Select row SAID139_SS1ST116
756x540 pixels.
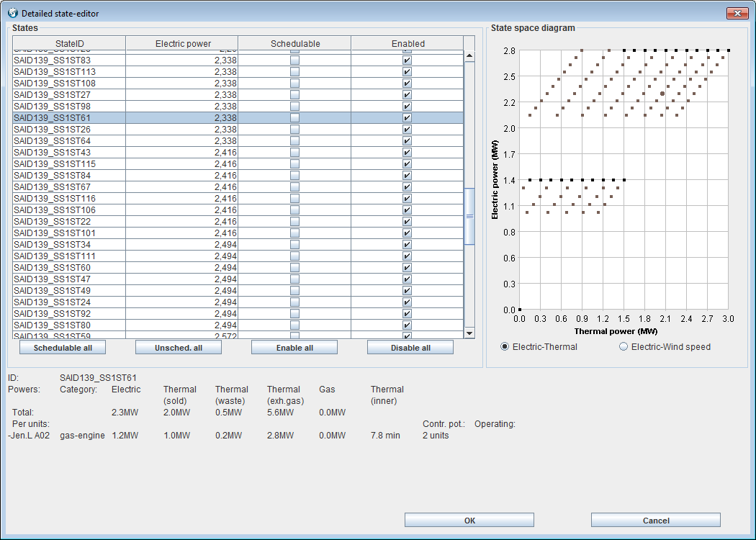coord(238,199)
